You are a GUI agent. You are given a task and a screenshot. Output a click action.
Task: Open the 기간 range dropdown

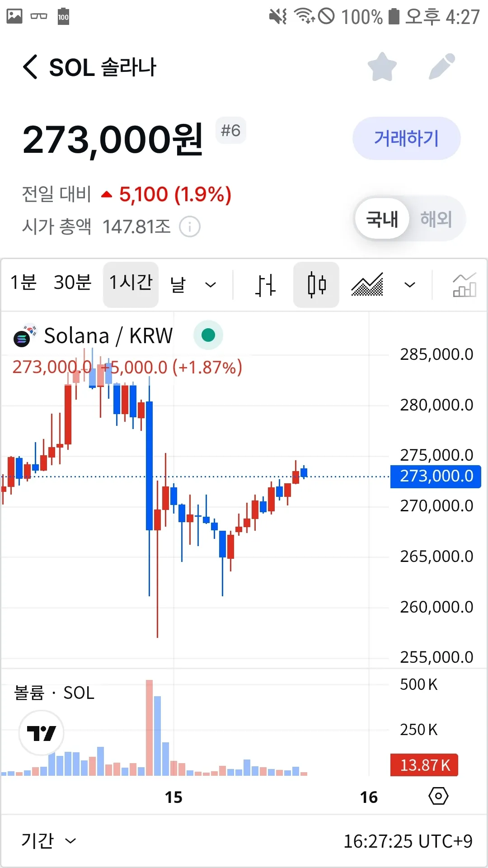48,841
